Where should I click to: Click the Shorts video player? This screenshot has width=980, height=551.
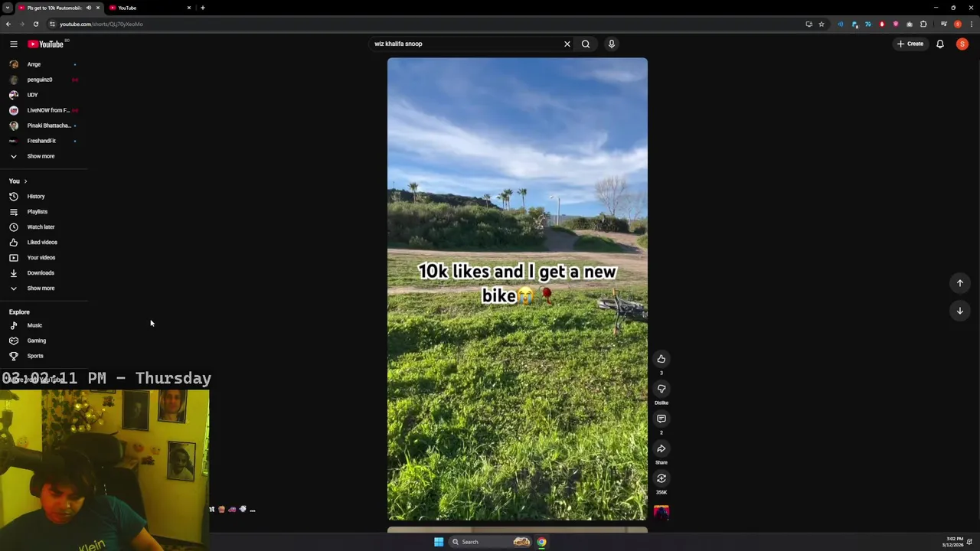[x=518, y=289]
